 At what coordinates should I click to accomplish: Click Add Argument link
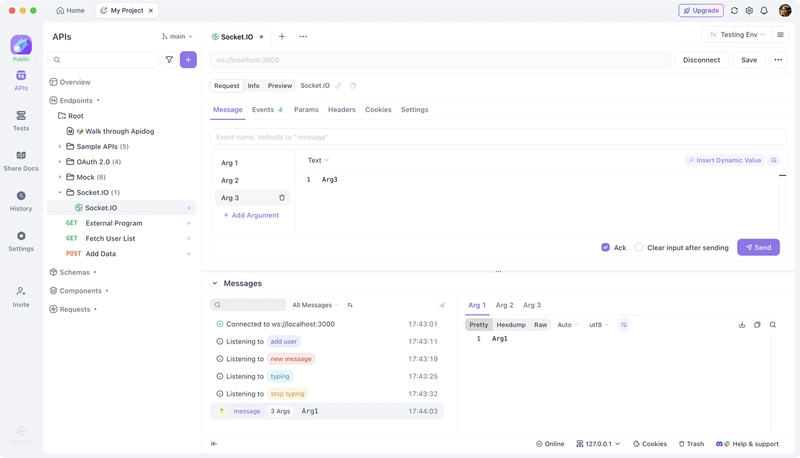coord(251,215)
